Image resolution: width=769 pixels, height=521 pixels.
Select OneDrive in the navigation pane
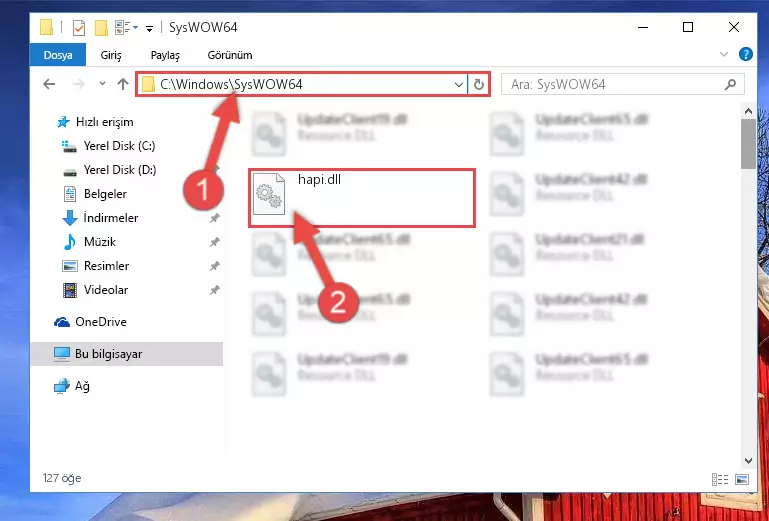pyautogui.click(x=101, y=322)
